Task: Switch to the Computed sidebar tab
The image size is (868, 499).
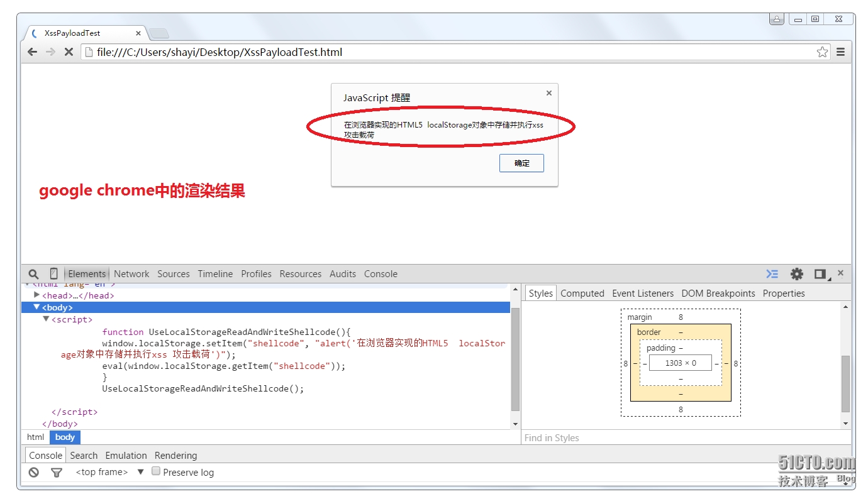Action: tap(582, 293)
